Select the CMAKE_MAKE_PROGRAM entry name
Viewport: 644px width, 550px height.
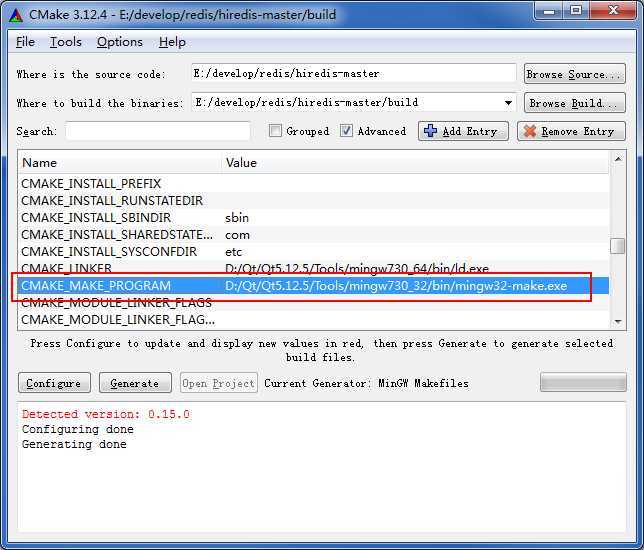coord(96,285)
